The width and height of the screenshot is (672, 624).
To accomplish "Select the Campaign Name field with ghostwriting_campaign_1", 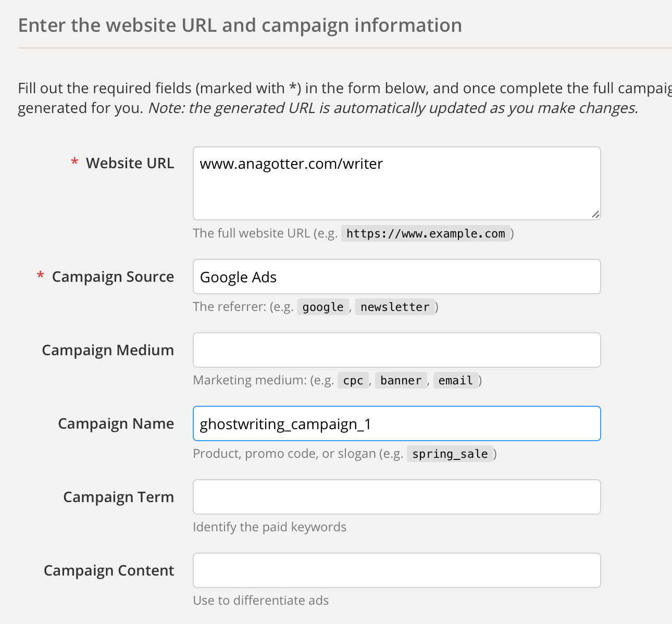I will coord(396,423).
